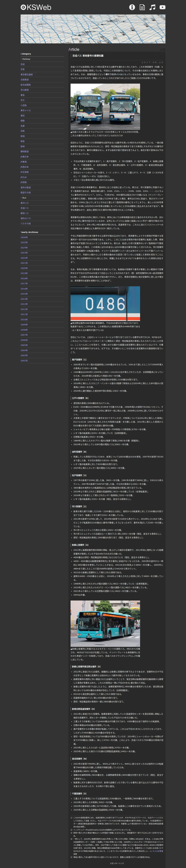Open the 東洋バス category

25,203
